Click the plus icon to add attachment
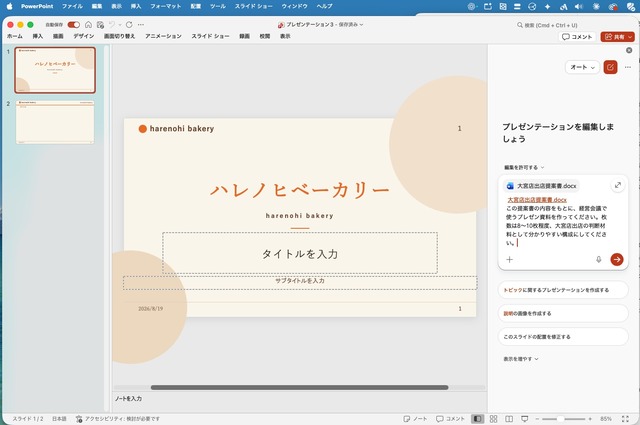This screenshot has width=640, height=425. 509,259
